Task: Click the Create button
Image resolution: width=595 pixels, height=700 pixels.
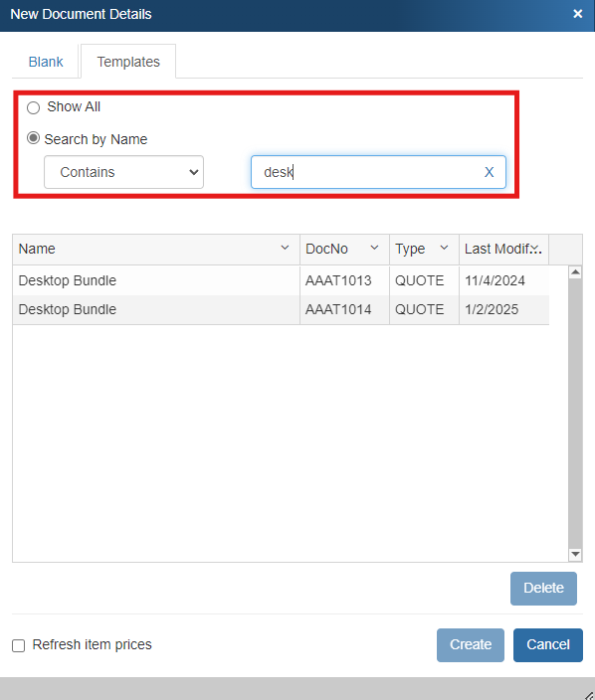Action: (471, 645)
